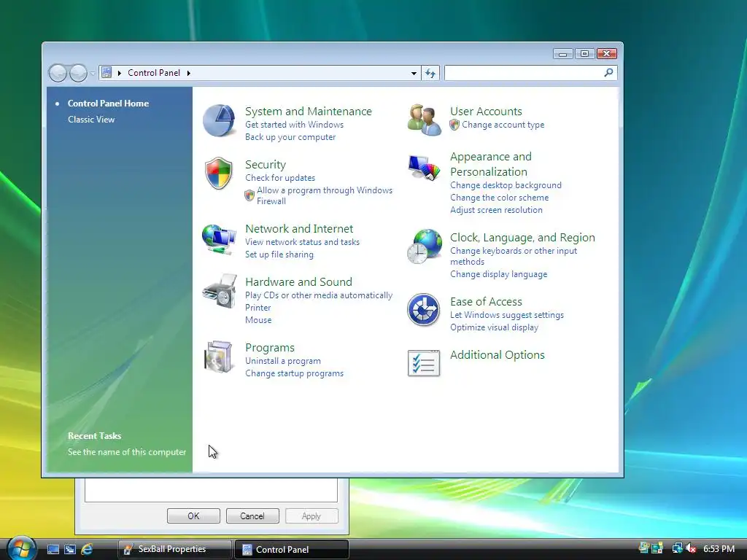Click Cancel in the SexBall Properties dialog
Screen dimensions: 747x560
click(x=252, y=516)
